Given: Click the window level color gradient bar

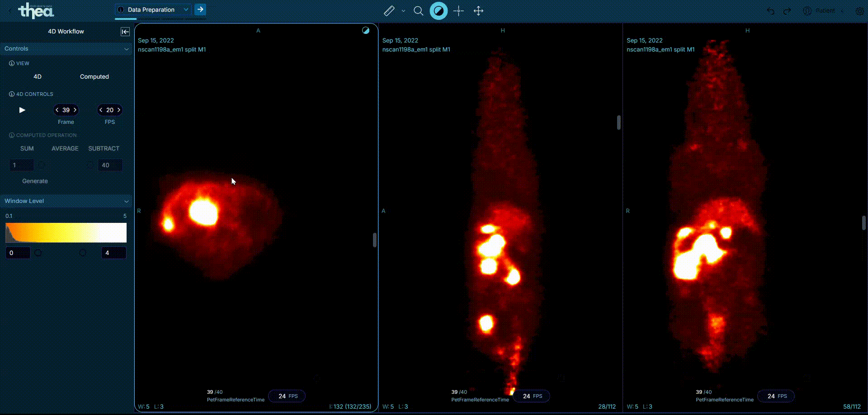Looking at the screenshot, I should tap(66, 233).
